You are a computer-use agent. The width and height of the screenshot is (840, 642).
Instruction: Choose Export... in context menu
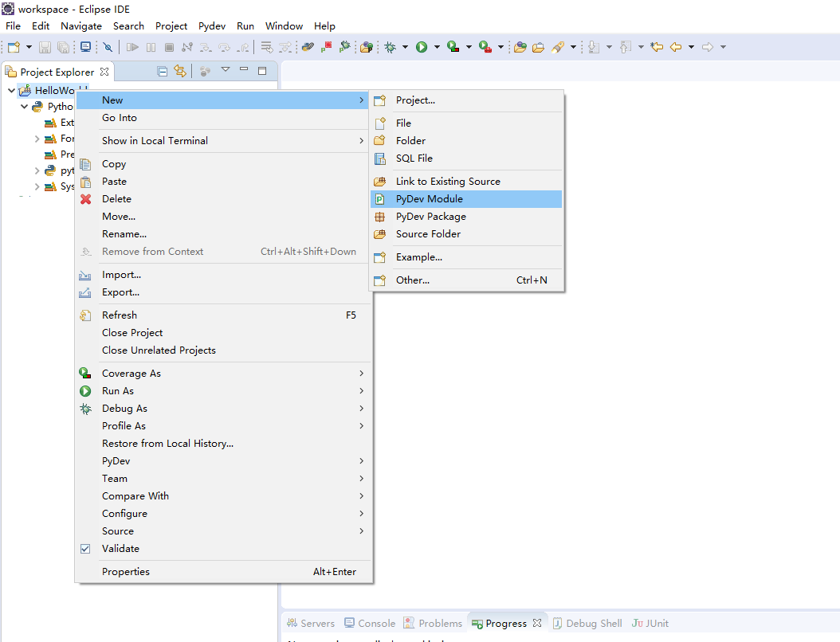[x=223, y=292]
